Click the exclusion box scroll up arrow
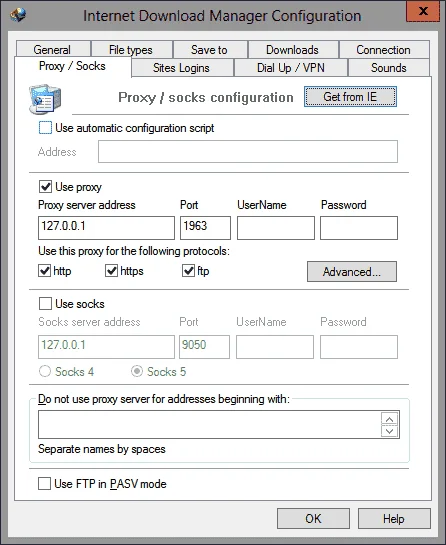The width and height of the screenshot is (446, 545). [389, 419]
